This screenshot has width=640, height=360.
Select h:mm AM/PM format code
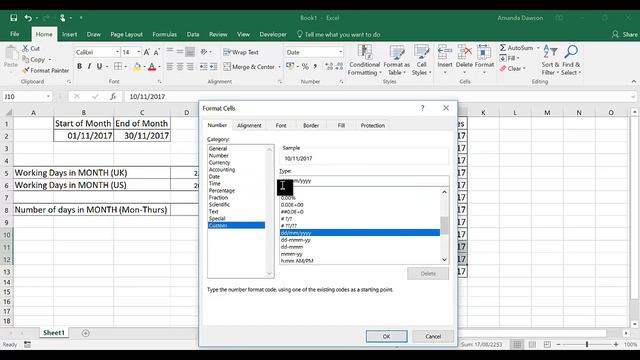pyautogui.click(x=297, y=261)
